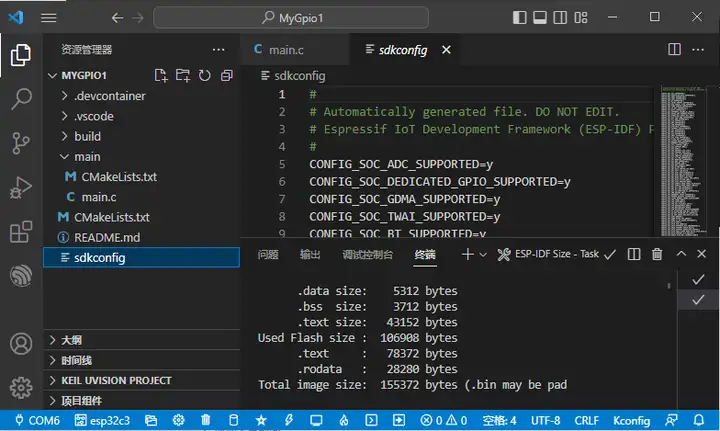
Task: Expand the build folder
Action: click(87, 136)
